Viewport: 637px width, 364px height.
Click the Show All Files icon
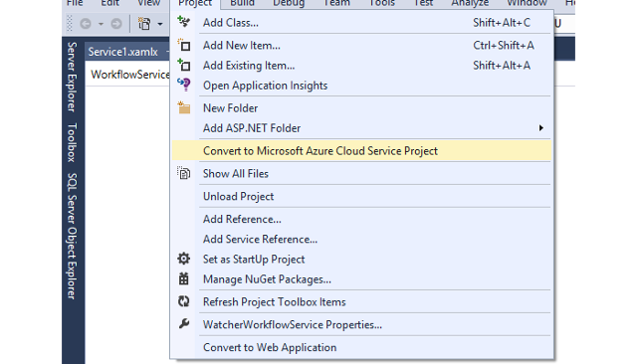tap(183, 173)
